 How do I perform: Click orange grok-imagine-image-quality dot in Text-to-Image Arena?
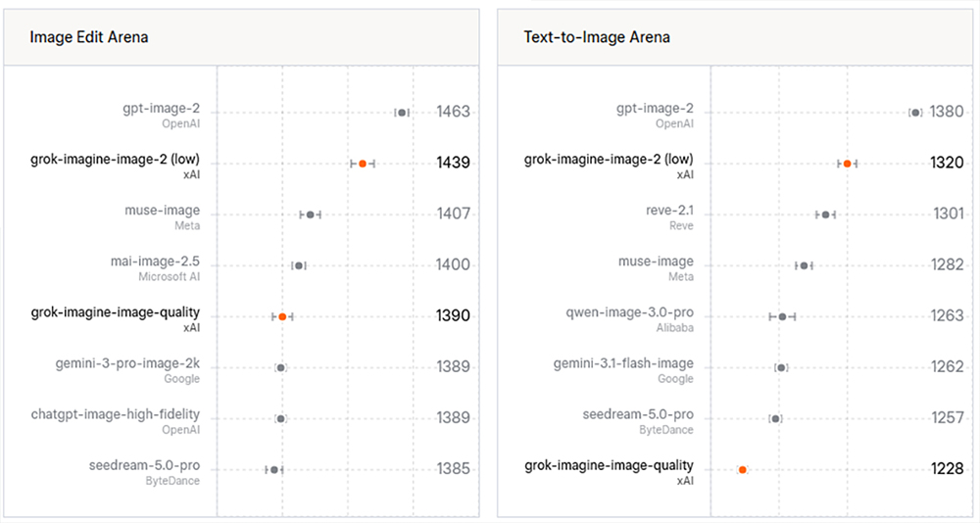pyautogui.click(x=743, y=470)
